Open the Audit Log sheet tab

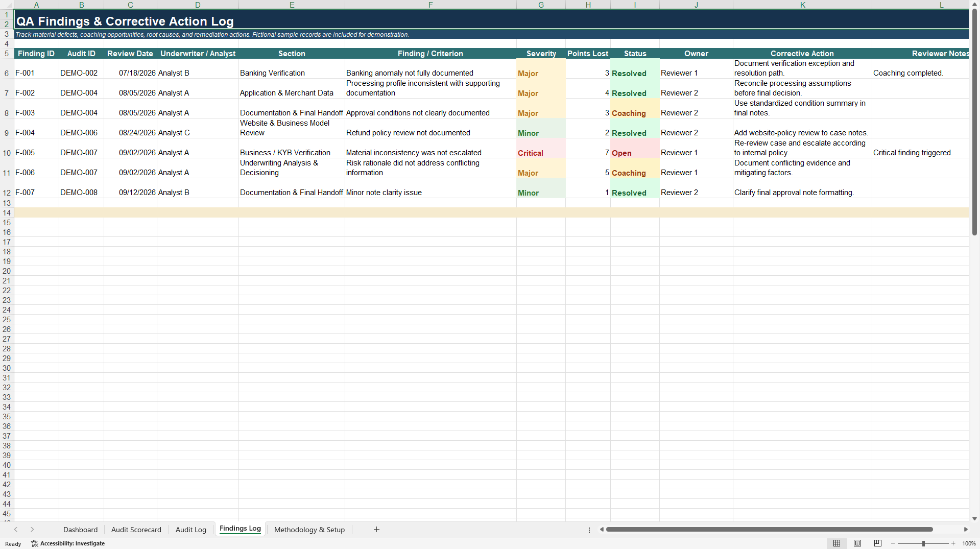pos(191,530)
